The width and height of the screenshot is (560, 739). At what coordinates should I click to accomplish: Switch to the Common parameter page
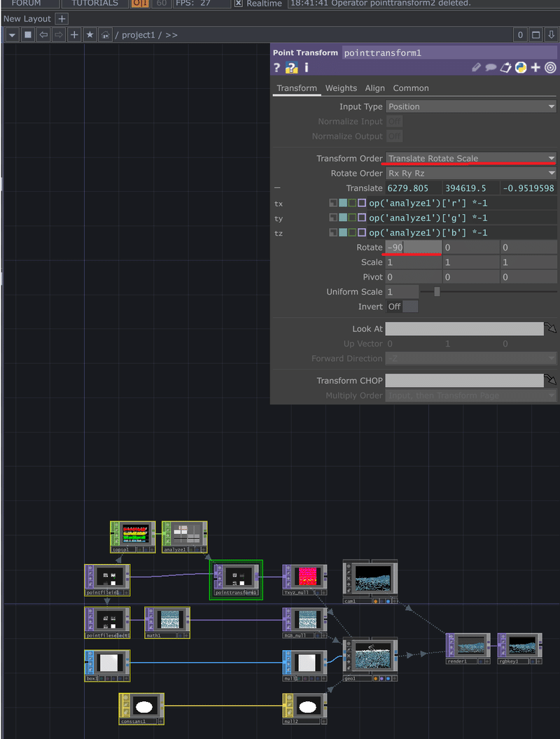click(411, 88)
